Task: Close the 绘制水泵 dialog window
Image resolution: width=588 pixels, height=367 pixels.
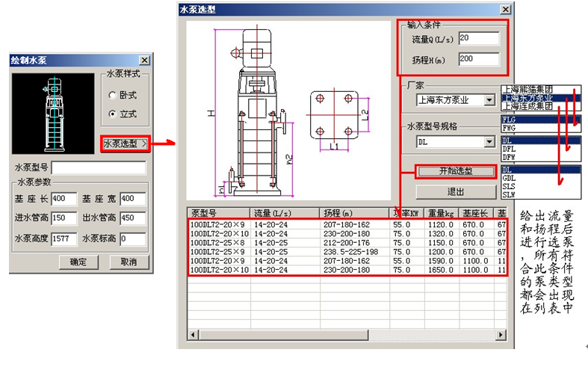Action: (x=145, y=59)
